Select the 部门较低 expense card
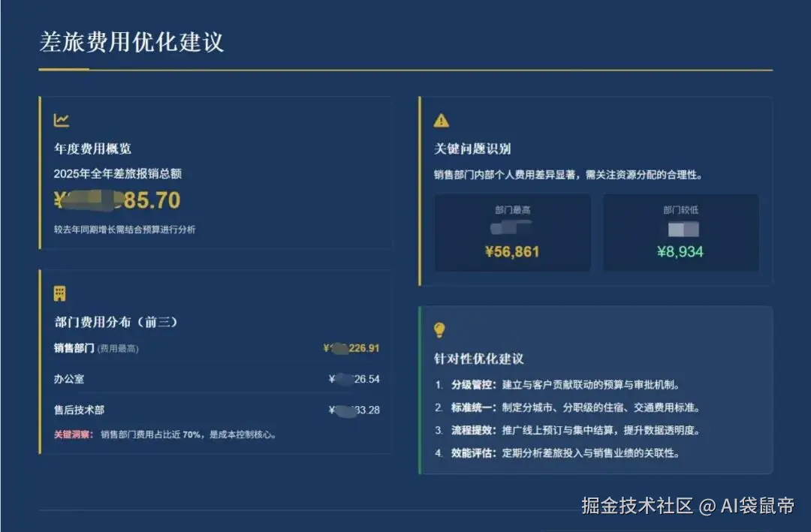Image resolution: width=811 pixels, height=532 pixels. click(680, 233)
